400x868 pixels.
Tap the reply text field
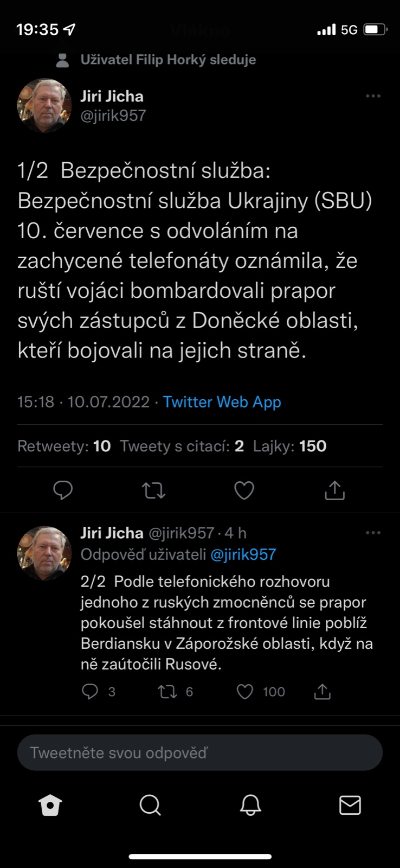click(200, 752)
